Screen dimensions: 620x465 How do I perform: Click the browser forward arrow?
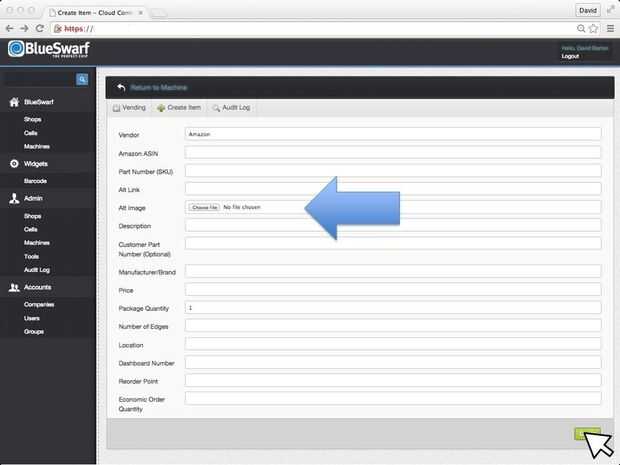(x=24, y=28)
